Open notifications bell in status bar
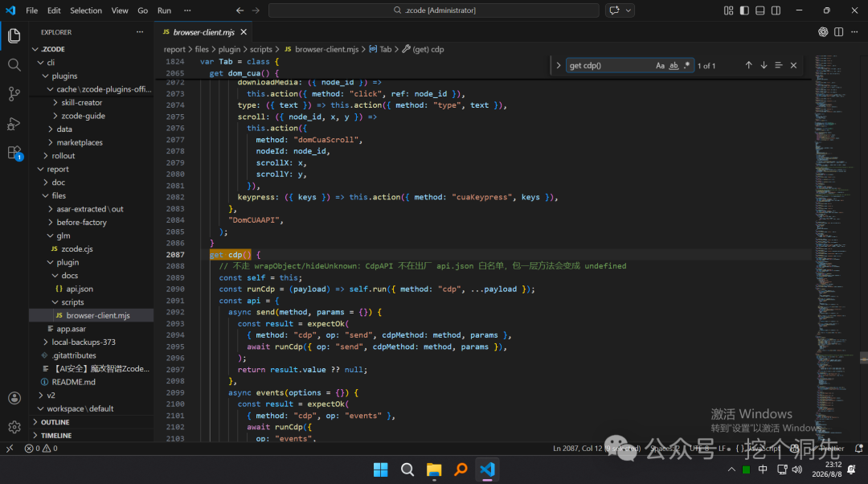 858,449
